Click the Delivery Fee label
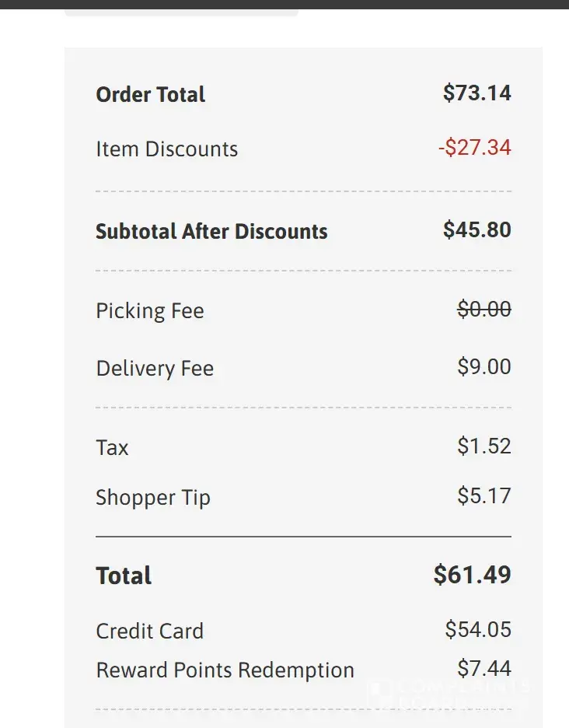569x728 pixels. (155, 369)
